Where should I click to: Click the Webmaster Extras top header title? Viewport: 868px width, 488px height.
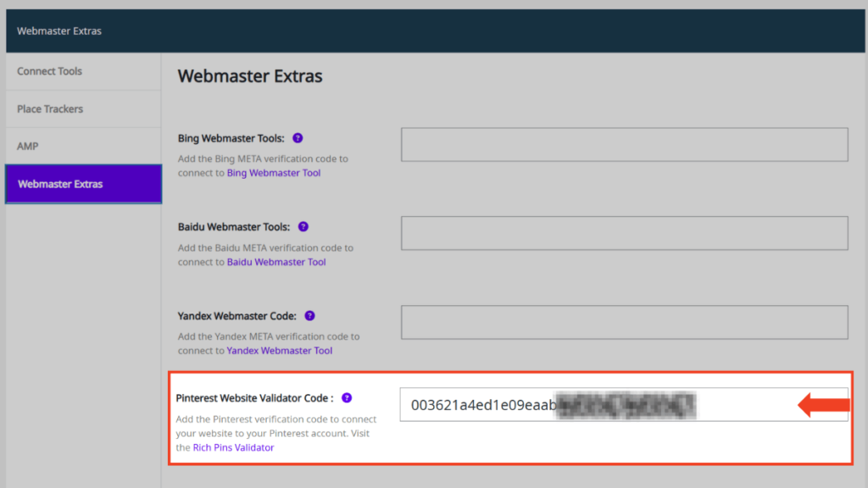(59, 31)
